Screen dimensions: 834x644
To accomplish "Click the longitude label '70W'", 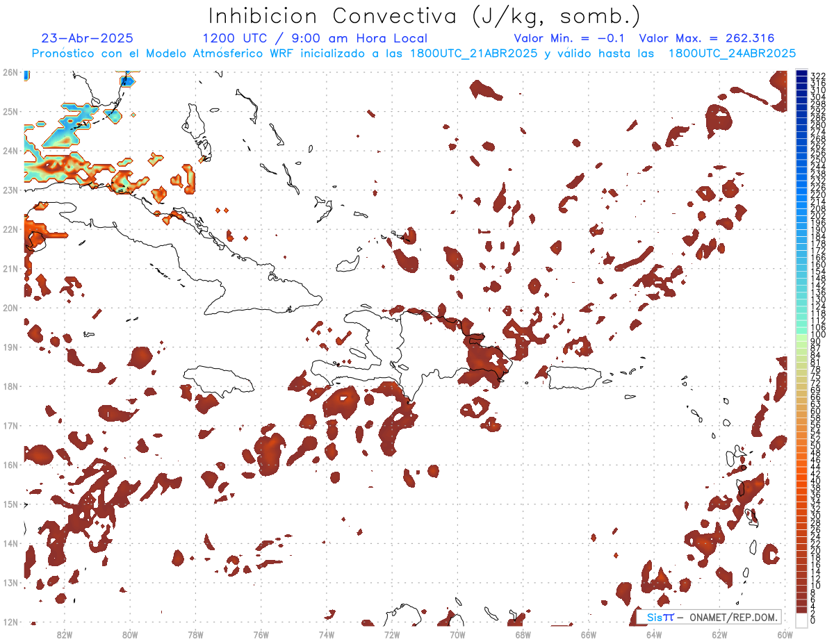I will [x=457, y=634].
